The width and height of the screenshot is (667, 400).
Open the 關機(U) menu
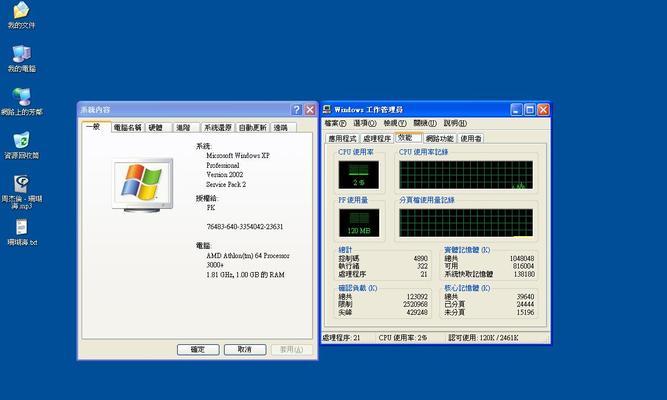pos(425,123)
